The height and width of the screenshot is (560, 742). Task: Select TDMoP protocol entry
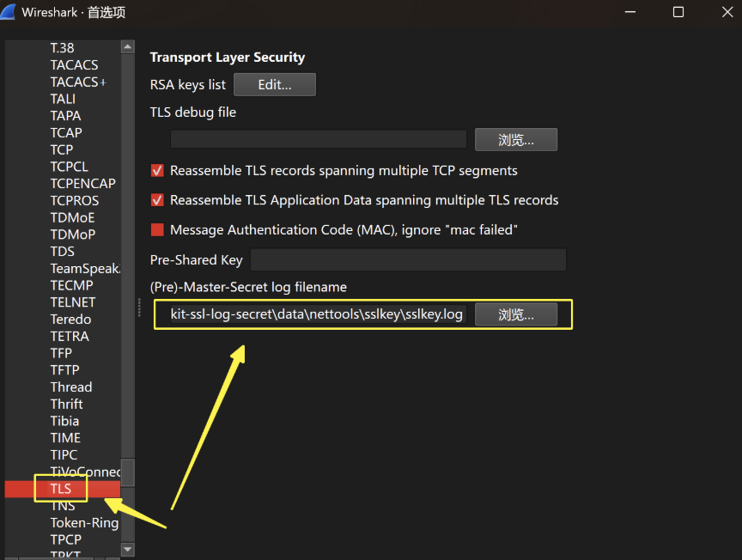(73, 234)
